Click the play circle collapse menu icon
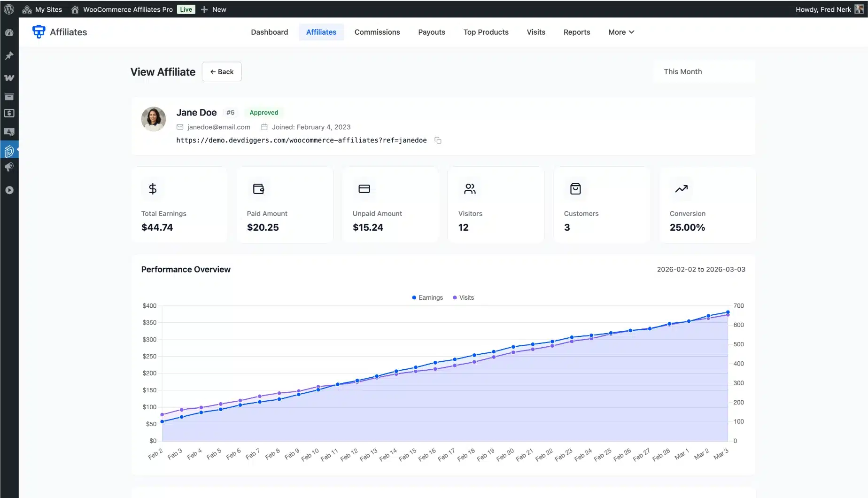868x498 pixels. click(x=9, y=190)
